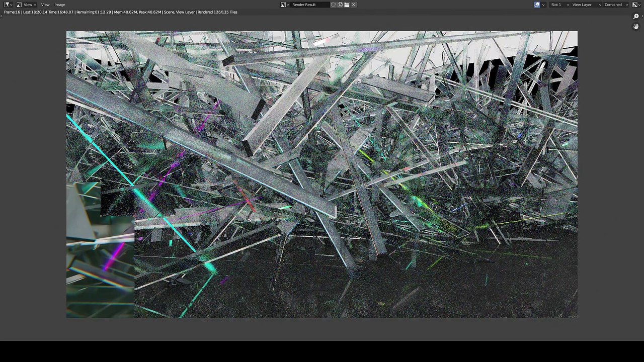
Task: Click the 'Rendered 126/135 Tiles' status text
Action: pos(217,12)
